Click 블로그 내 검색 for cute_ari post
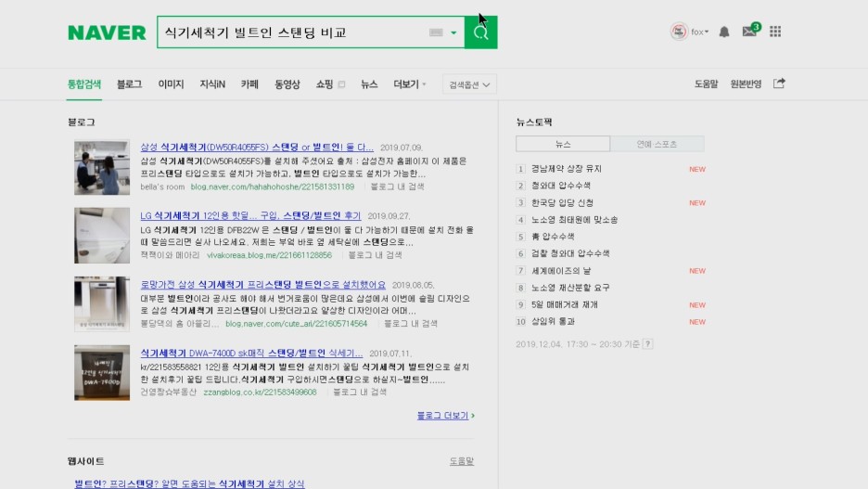Viewport: 868px width, 489px height. tap(410, 324)
